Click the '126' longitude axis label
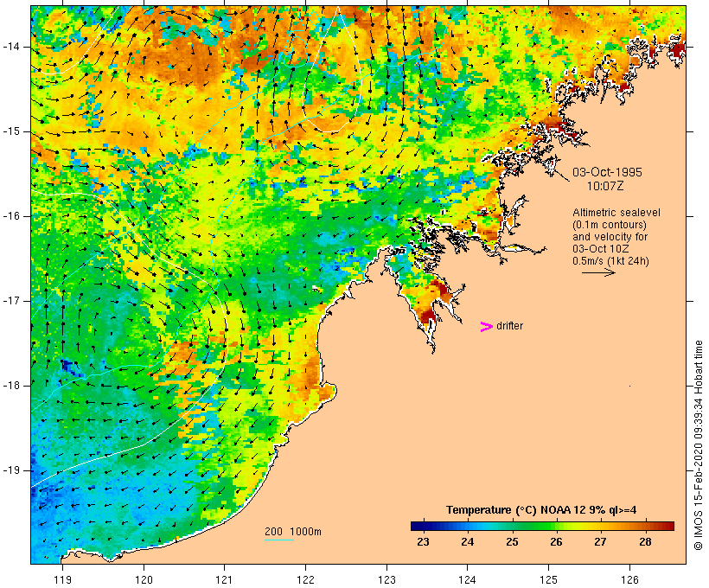 click(629, 579)
